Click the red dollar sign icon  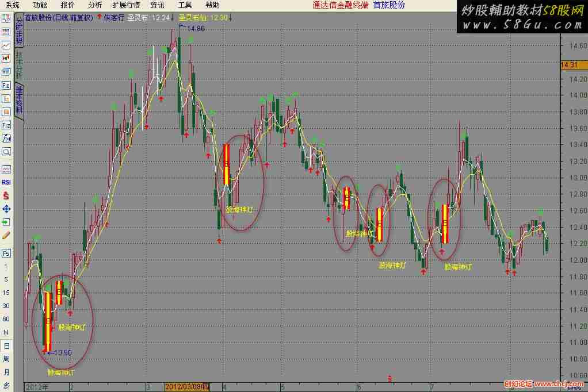click(6, 195)
